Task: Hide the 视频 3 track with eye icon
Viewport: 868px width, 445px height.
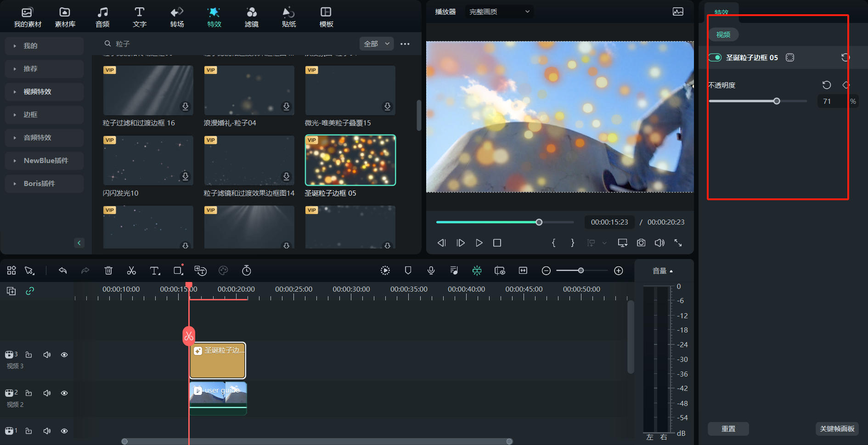Action: tap(64, 355)
